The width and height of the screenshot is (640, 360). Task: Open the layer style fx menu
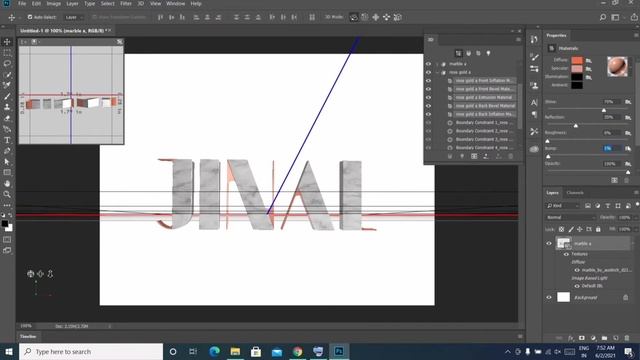click(571, 338)
